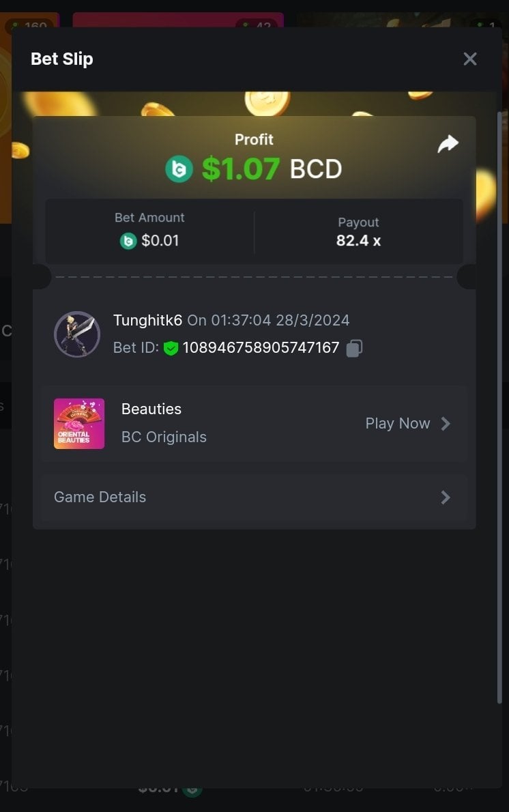Open Tunghitk6's avatar picture
This screenshot has width=509, height=812.
click(77, 334)
